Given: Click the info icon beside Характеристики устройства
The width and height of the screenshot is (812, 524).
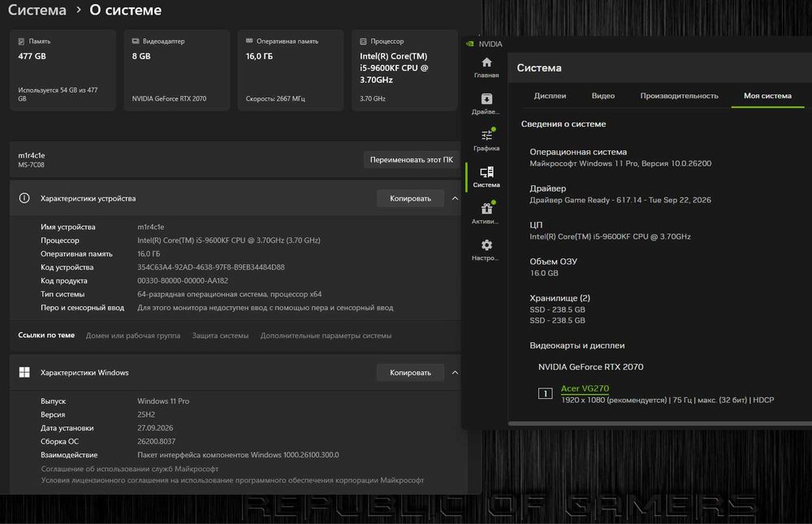Looking at the screenshot, I should pos(24,198).
